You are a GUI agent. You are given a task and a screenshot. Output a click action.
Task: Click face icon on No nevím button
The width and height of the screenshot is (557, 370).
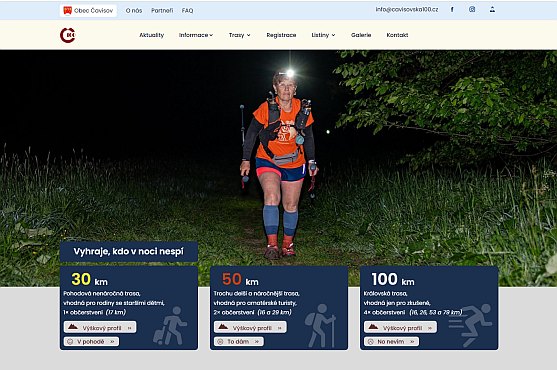(371, 342)
